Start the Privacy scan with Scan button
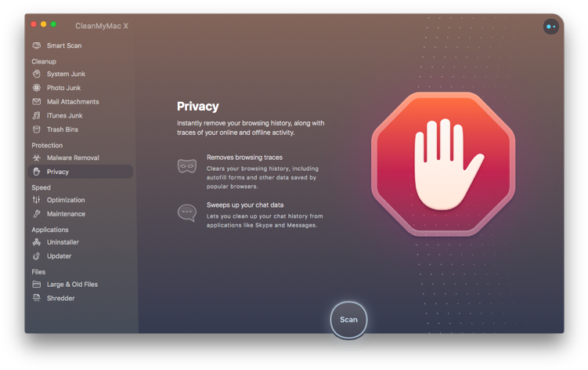588x370 pixels. 348,320
